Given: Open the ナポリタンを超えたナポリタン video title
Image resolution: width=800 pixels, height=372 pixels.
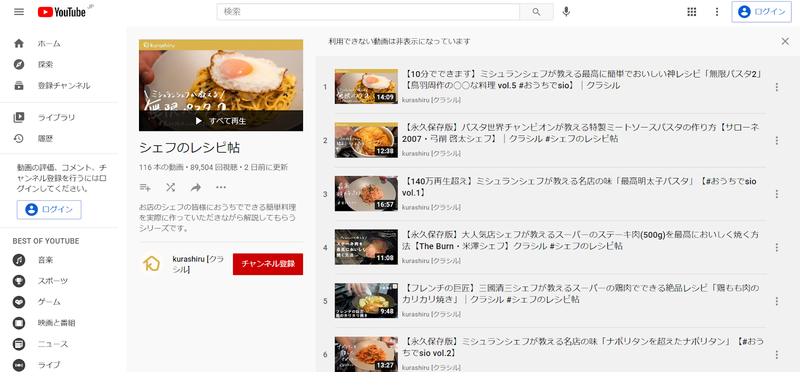Looking at the screenshot, I should point(583,348).
